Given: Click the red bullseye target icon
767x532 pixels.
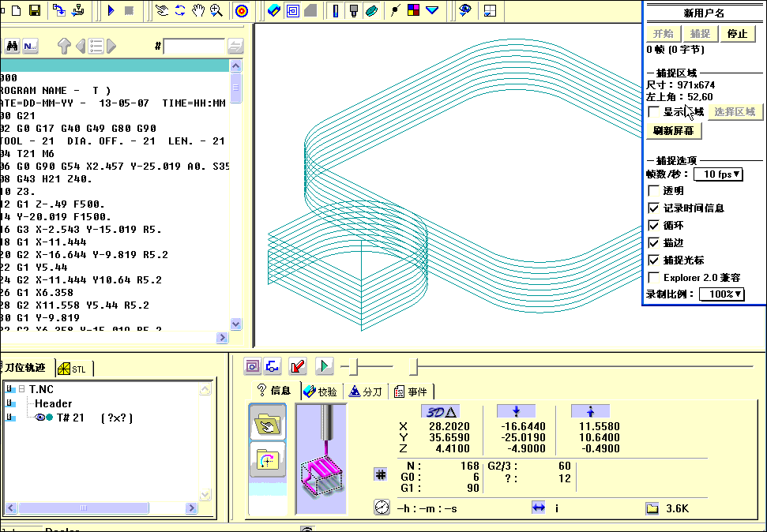Looking at the screenshot, I should [243, 10].
